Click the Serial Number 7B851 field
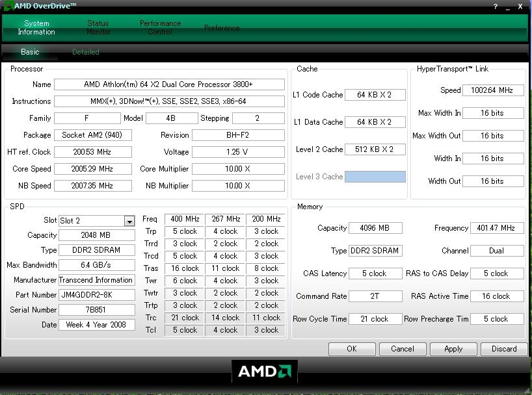Viewport: 532px width, 395px height. [97, 310]
